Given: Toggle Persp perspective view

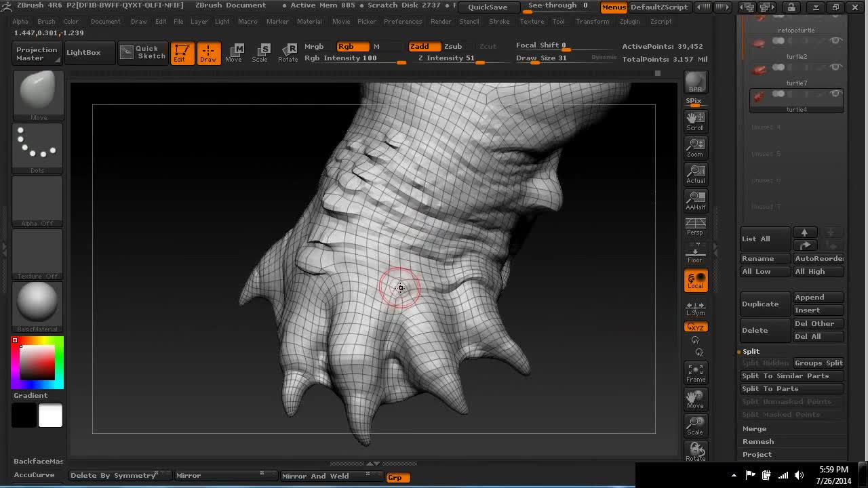Looking at the screenshot, I should click(x=695, y=226).
